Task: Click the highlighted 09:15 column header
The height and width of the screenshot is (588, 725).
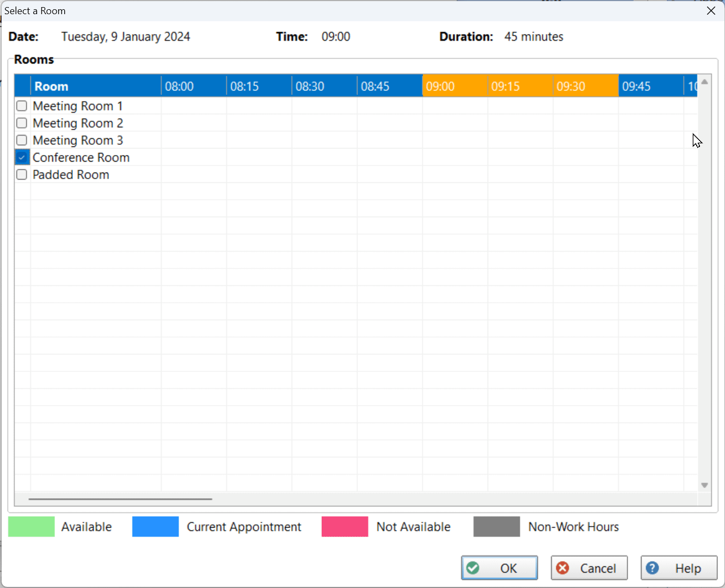Action: (x=520, y=86)
